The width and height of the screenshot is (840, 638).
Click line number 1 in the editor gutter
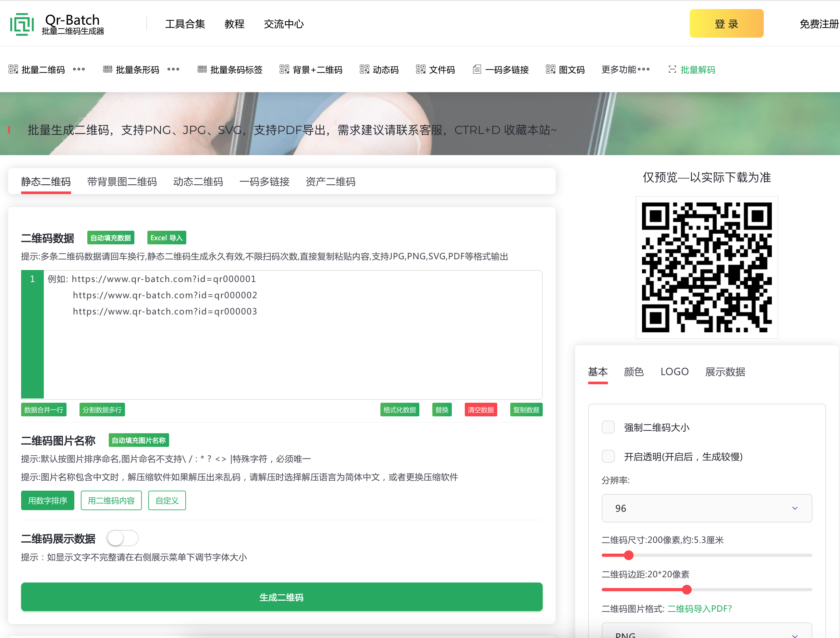click(32, 279)
